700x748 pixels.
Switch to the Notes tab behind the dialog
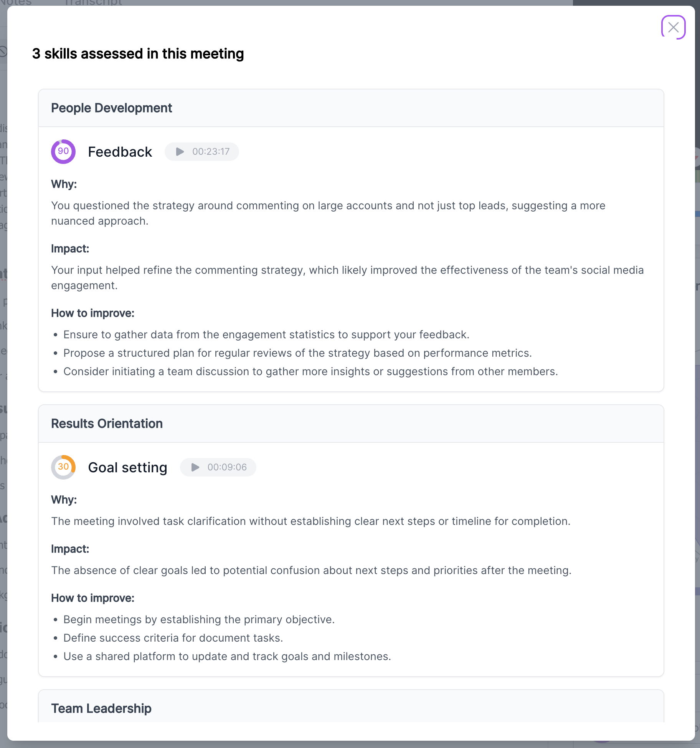click(16, 3)
